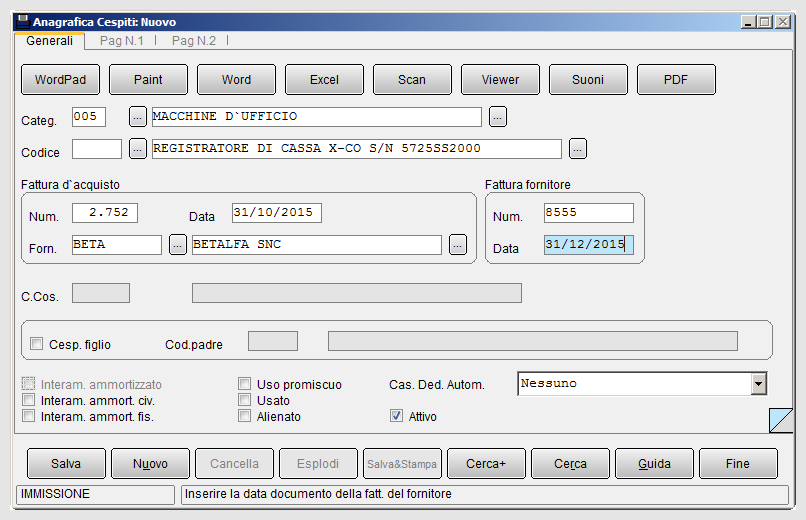Click the 'Fattura fornitore' group label

(x=528, y=184)
